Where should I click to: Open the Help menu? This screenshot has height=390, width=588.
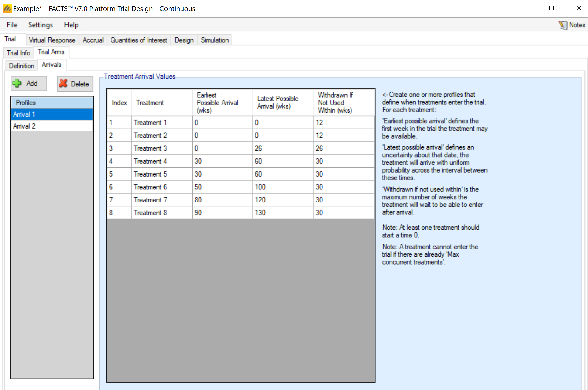point(71,25)
